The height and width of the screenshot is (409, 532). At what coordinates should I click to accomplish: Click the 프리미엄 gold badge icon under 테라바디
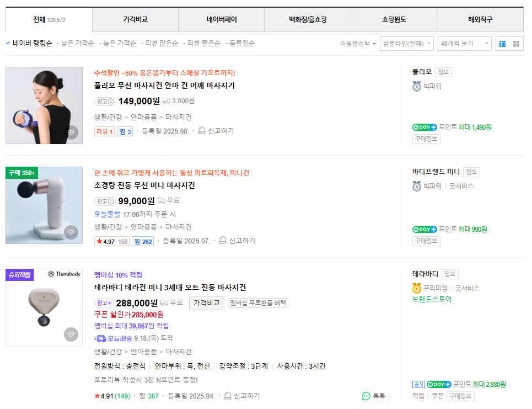(417, 289)
